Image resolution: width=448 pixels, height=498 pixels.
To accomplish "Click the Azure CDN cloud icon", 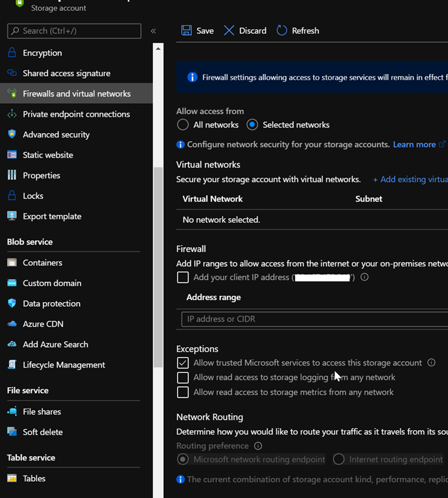I will [12, 324].
